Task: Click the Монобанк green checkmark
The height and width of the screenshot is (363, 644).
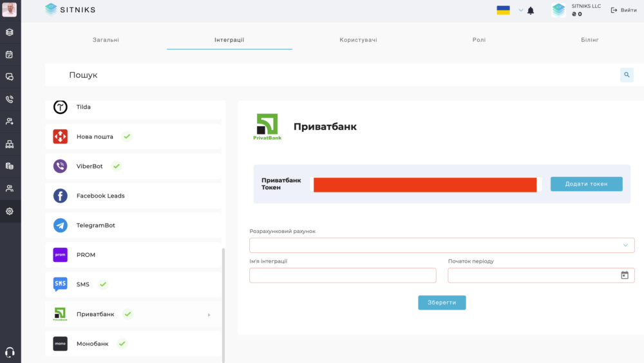Action: 122,343
